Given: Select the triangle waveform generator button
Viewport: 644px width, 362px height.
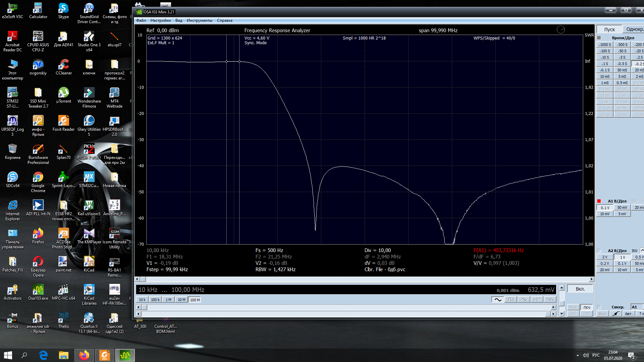Looking at the screenshot, I should tap(524, 300).
